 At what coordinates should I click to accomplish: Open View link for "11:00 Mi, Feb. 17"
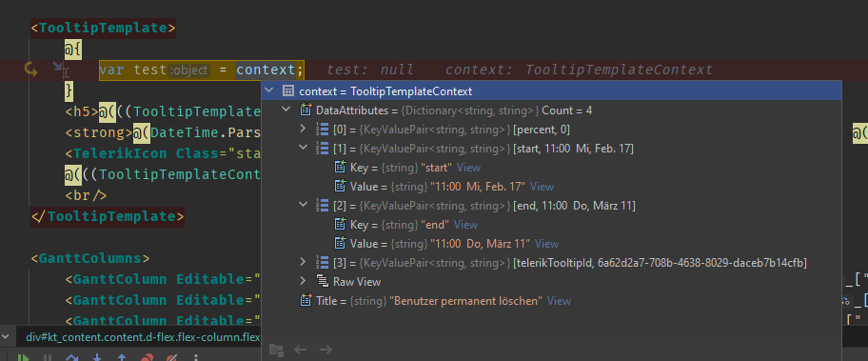click(542, 187)
